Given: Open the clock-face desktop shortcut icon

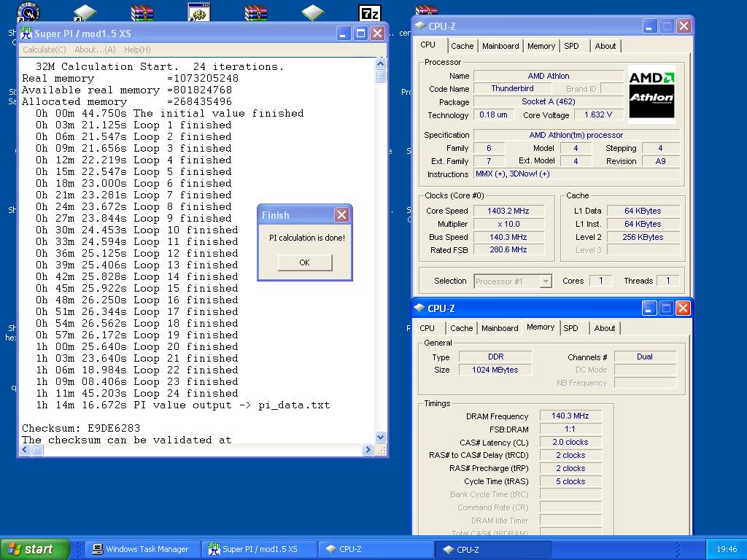Looking at the screenshot, I should coord(28,12).
